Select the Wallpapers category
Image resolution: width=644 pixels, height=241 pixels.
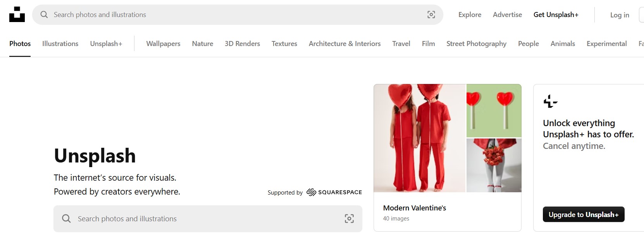[x=163, y=44]
